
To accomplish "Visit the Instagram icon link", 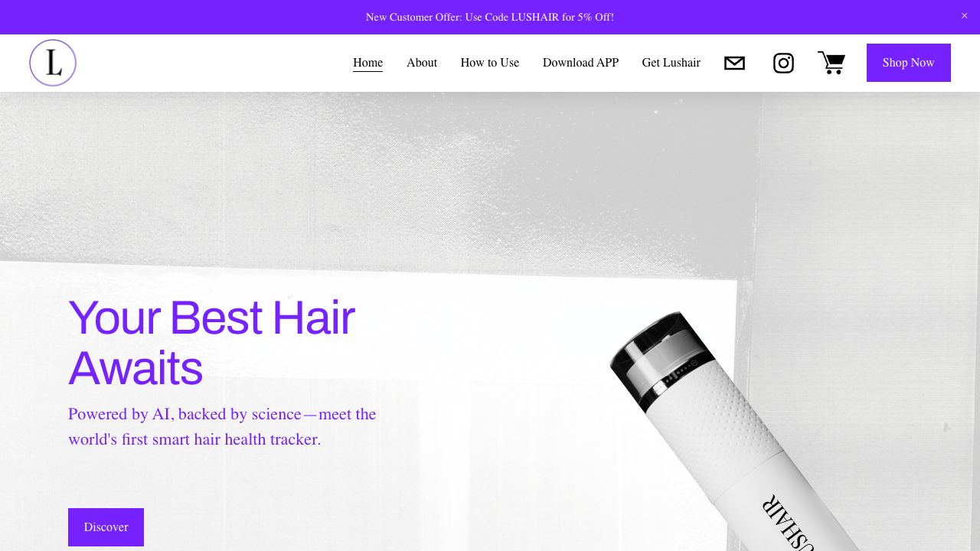I will coord(783,63).
